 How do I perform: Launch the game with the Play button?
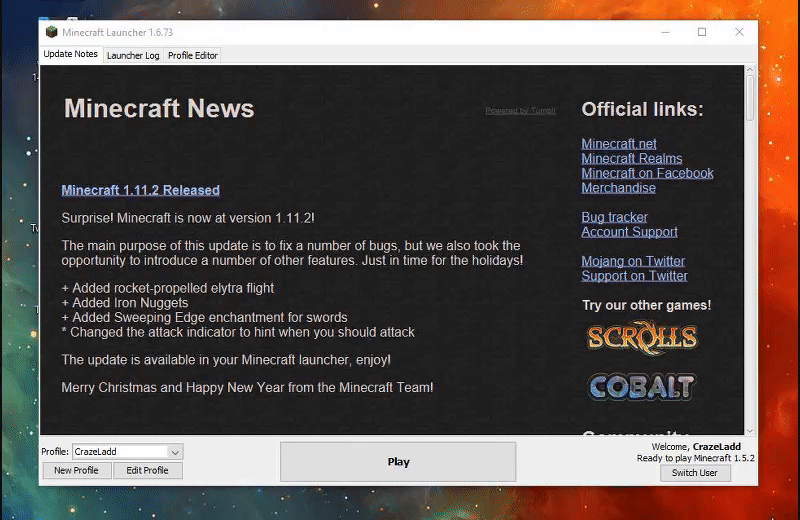tap(398, 462)
